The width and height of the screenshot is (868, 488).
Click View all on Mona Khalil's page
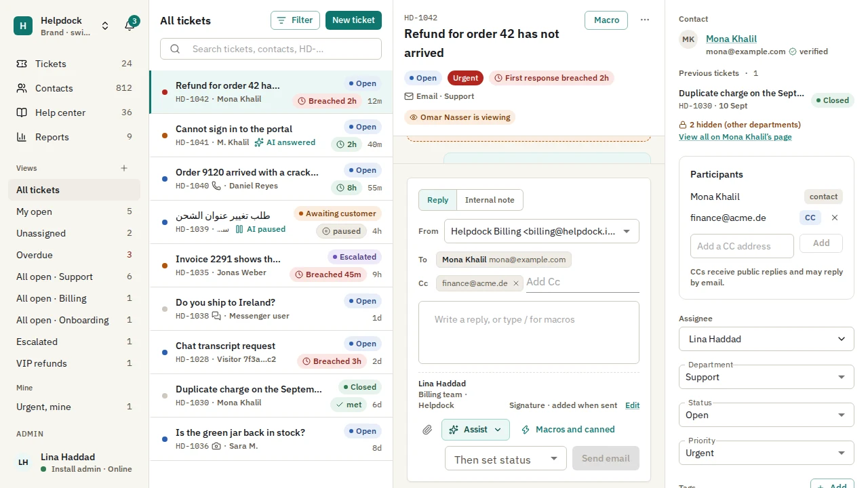735,137
